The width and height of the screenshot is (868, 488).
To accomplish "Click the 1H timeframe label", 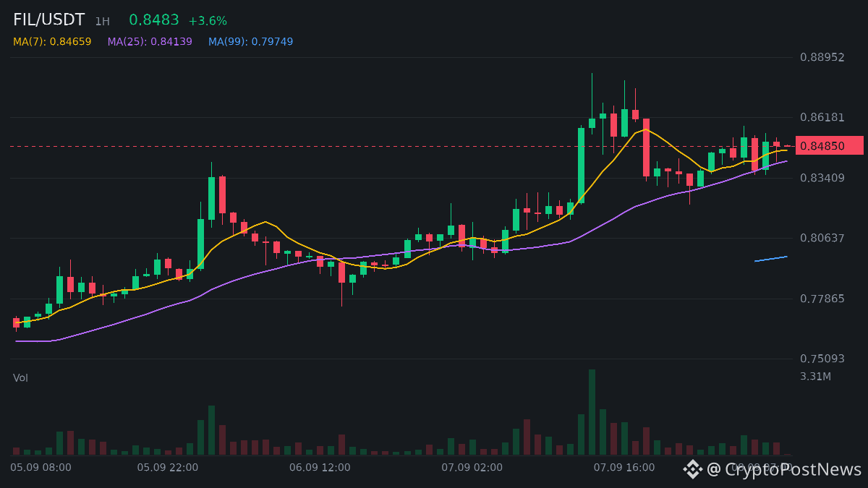I will (x=102, y=22).
